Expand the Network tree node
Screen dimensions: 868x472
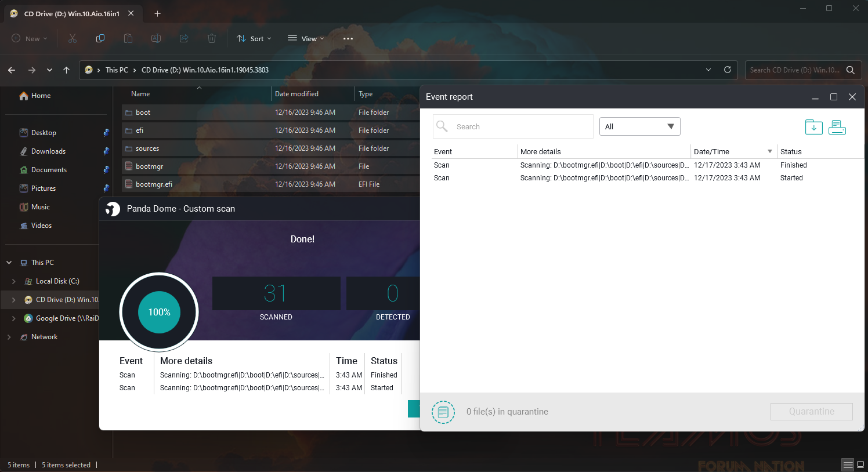9,337
